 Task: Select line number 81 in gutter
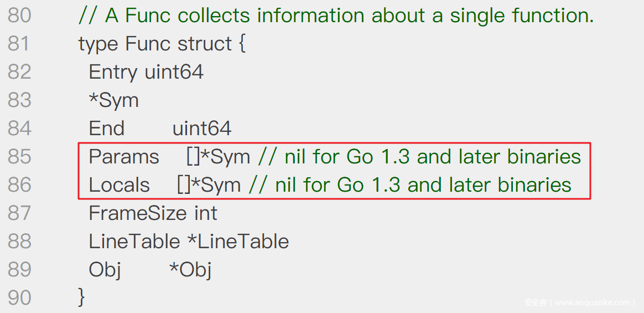click(19, 44)
